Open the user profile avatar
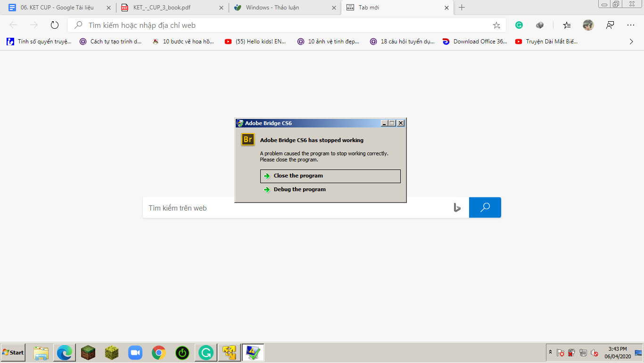The image size is (644, 363). tap(588, 25)
